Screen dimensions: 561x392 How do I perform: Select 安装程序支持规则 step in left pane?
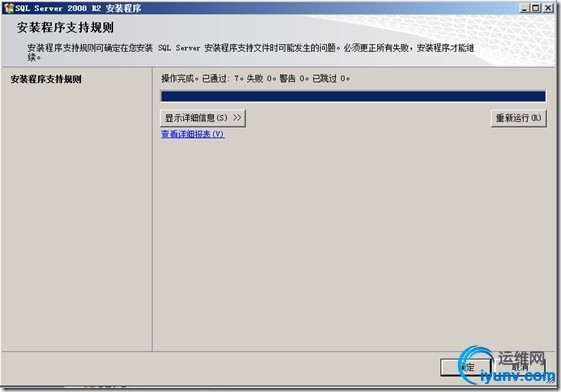[x=46, y=79]
